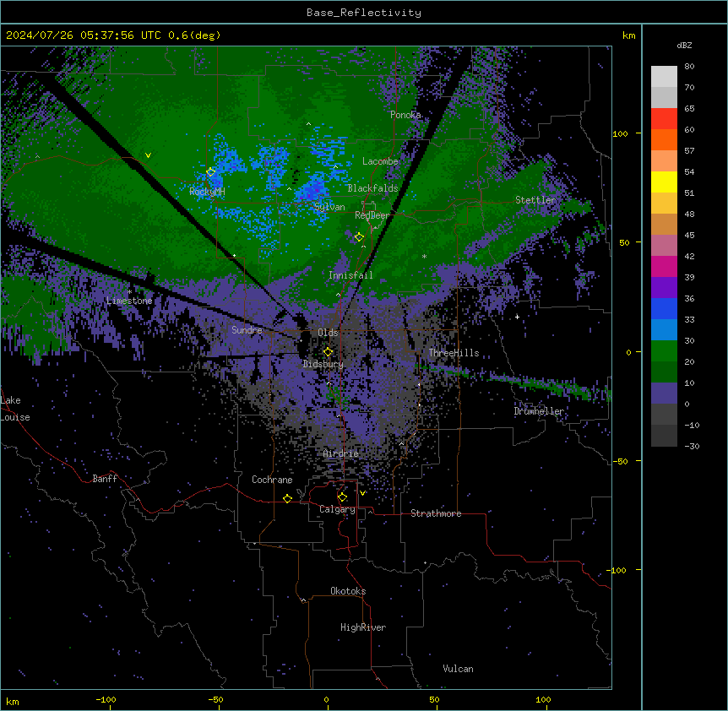Screen dimensions: 728x711
Task: Select the yellow diamond marker below RedDeer
Action: click(359, 237)
